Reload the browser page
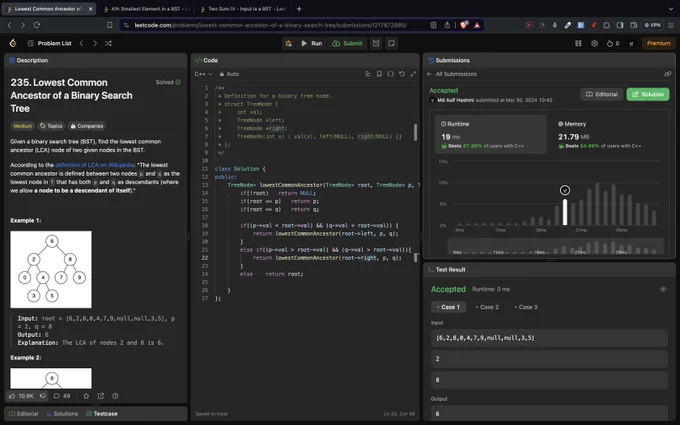 37,25
